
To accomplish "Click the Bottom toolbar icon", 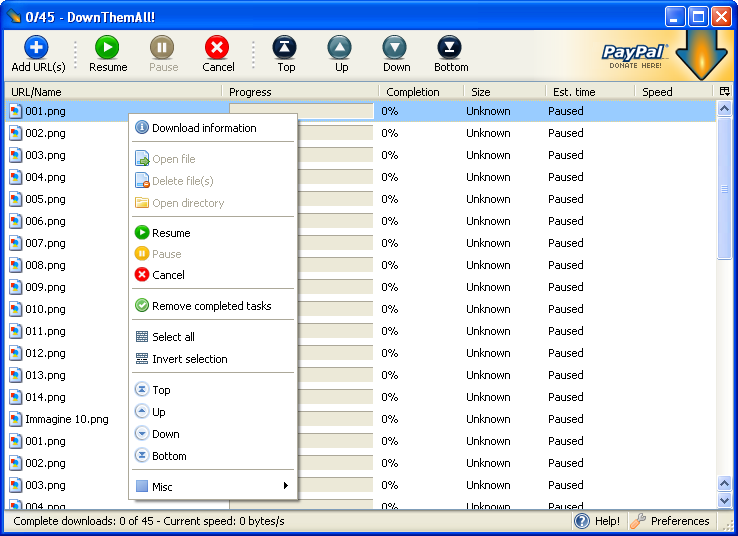I will coord(449,47).
